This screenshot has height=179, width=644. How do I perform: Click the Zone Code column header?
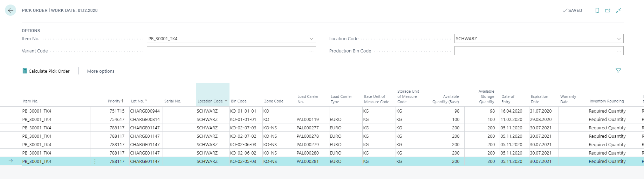tap(274, 101)
